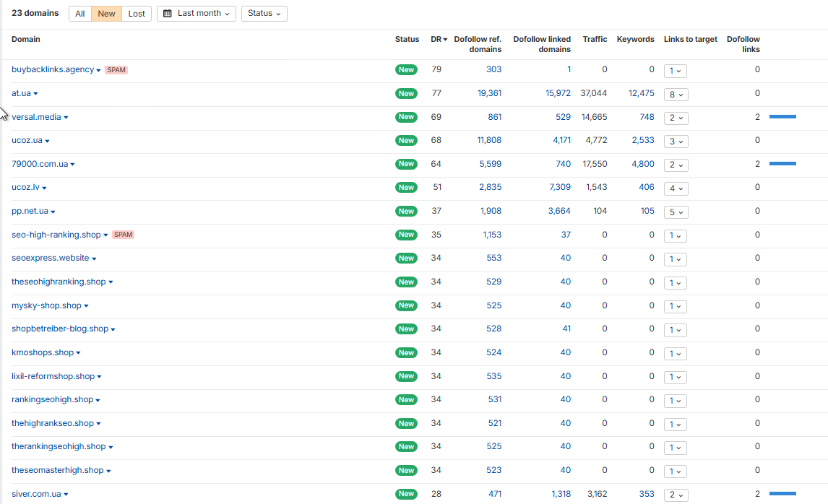Viewport: 828px width, 504px height.
Task: Expand caret next to thehighrankseo.shop
Action: pos(98,424)
